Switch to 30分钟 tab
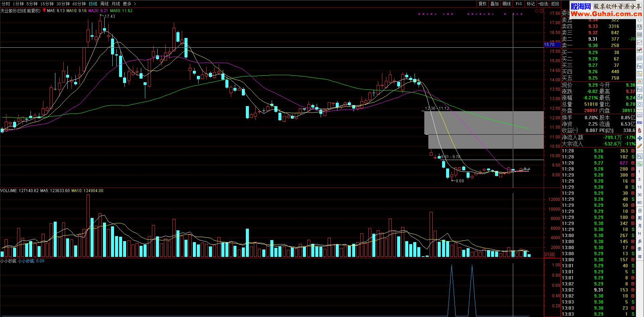 pos(63,4)
